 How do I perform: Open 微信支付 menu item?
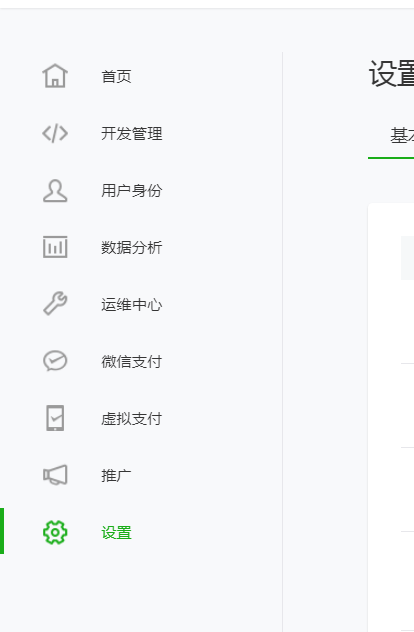(131, 362)
